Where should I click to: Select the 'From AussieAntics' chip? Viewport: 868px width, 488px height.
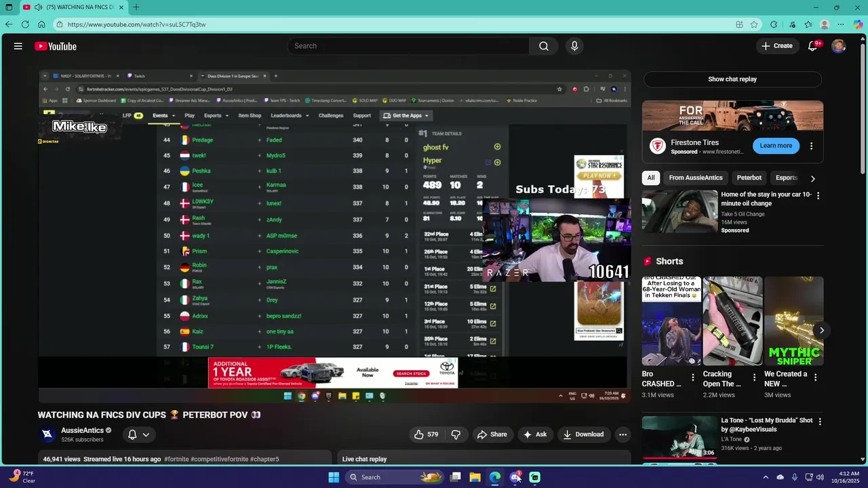point(696,178)
